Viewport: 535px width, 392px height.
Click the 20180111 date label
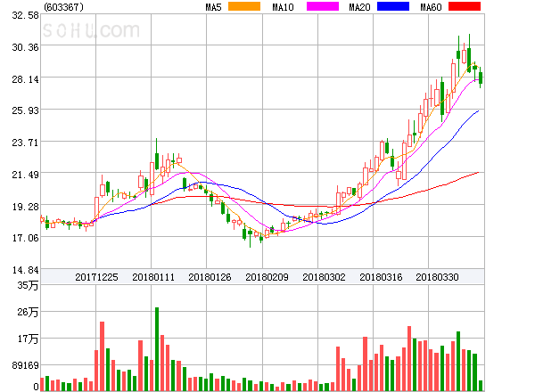[153, 277]
